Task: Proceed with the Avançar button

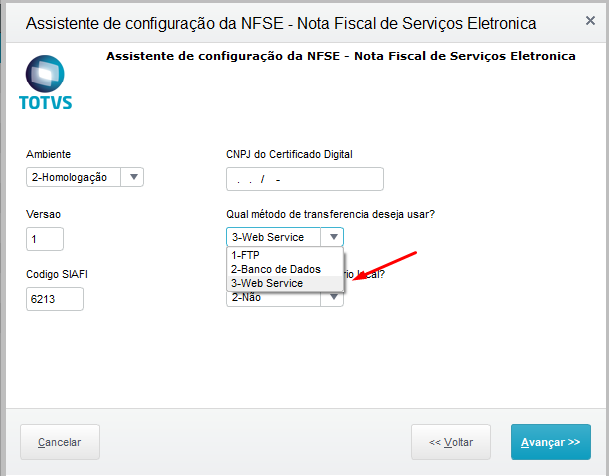Action: tap(550, 441)
